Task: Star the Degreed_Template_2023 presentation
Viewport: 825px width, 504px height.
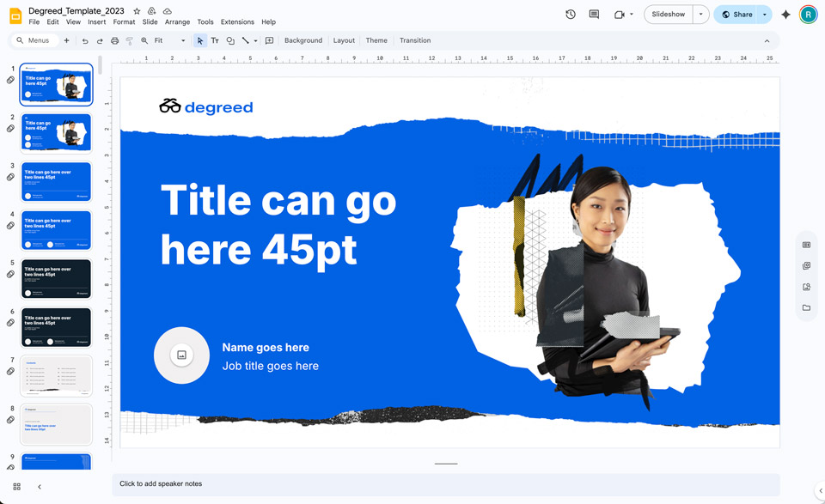Action: (136, 11)
